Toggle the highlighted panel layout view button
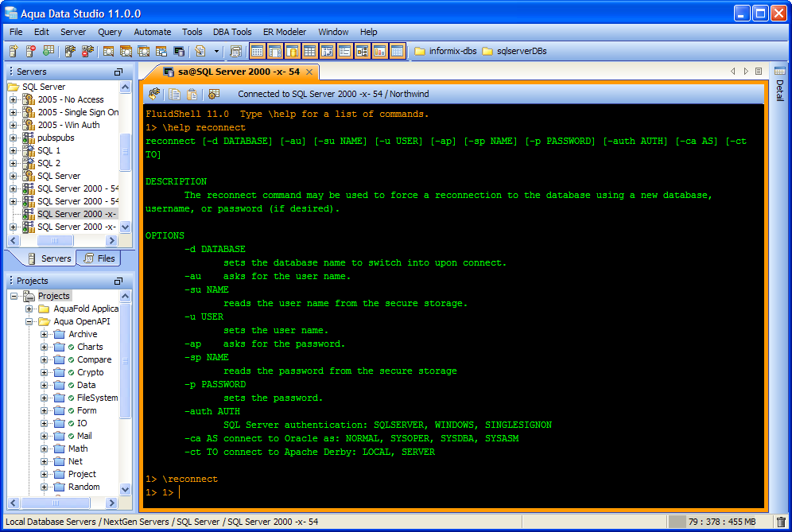 tap(275, 51)
